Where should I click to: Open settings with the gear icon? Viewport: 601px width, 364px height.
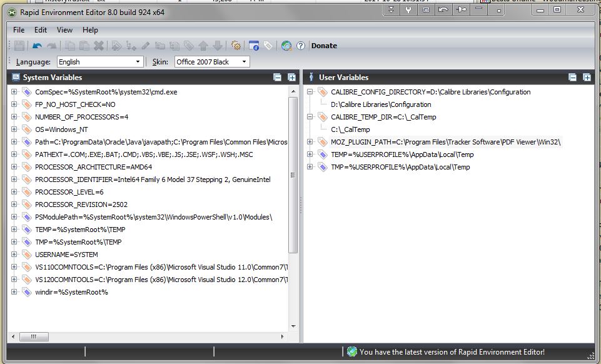pyautogui.click(x=236, y=46)
